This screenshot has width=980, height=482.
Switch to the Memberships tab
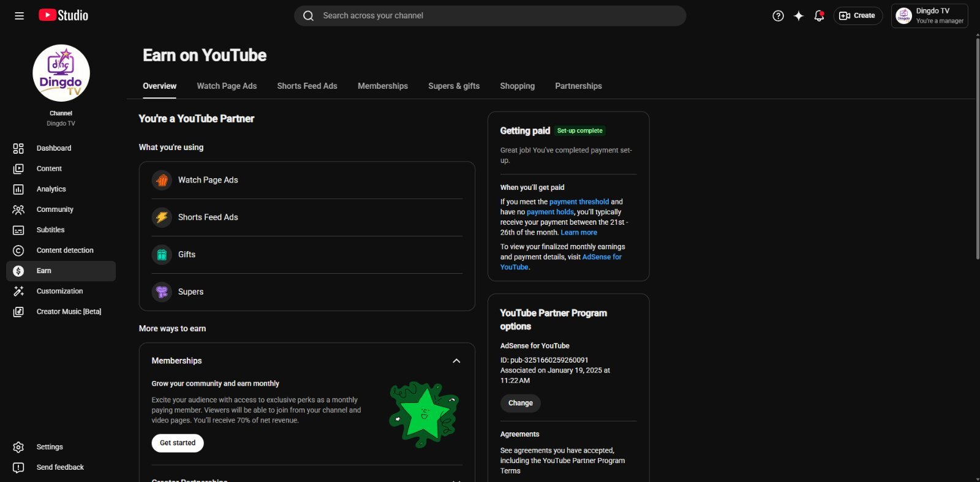click(x=383, y=86)
